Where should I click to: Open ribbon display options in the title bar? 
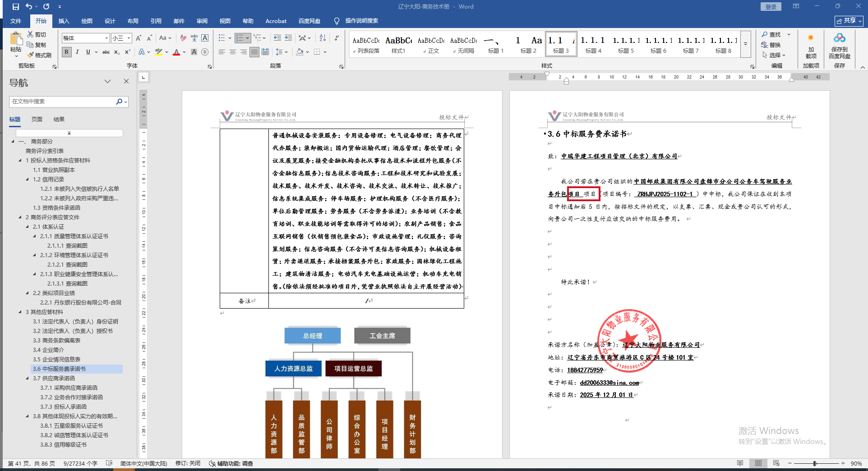[x=796, y=6]
